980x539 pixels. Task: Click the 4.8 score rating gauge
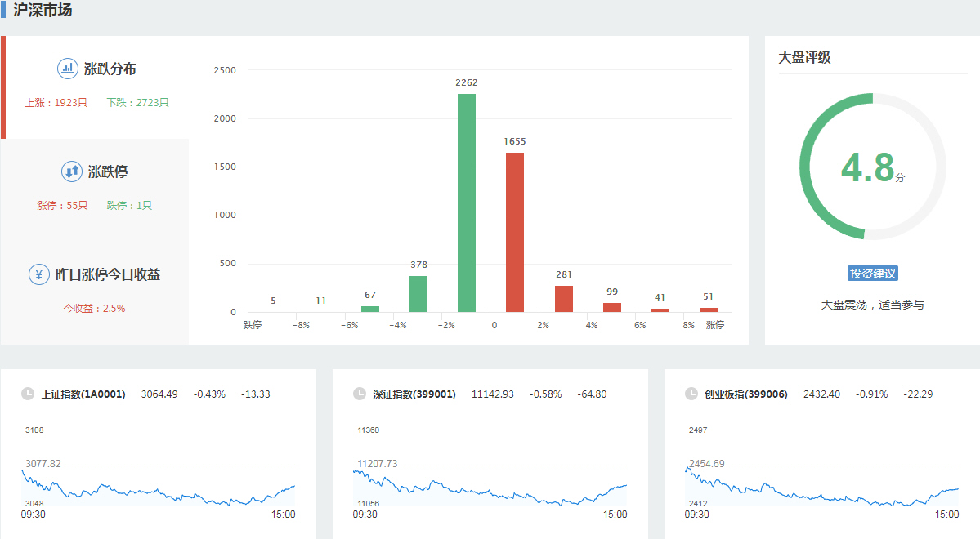coord(872,167)
